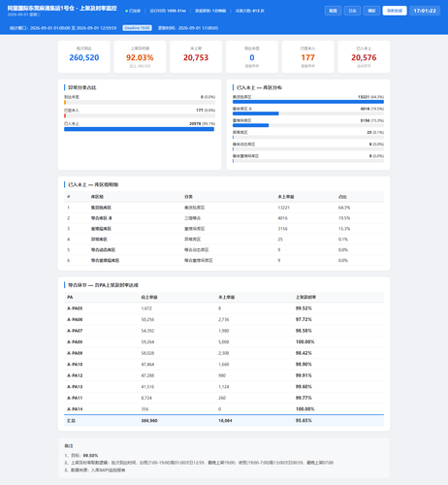
Task: Select row A-PA12
Action: click(224, 375)
